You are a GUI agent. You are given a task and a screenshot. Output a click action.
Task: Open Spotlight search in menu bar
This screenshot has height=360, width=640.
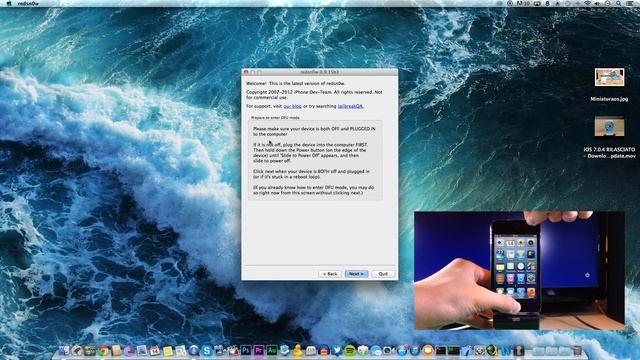coord(619,3)
